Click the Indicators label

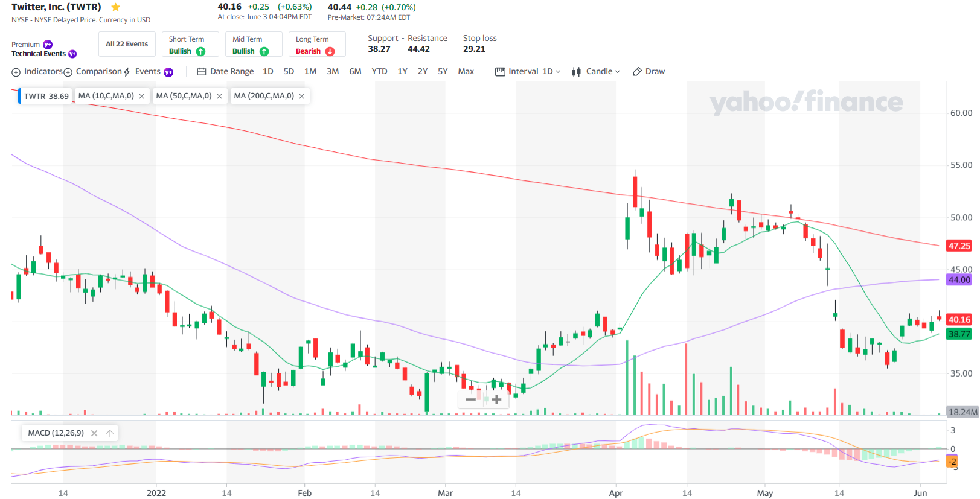43,71
